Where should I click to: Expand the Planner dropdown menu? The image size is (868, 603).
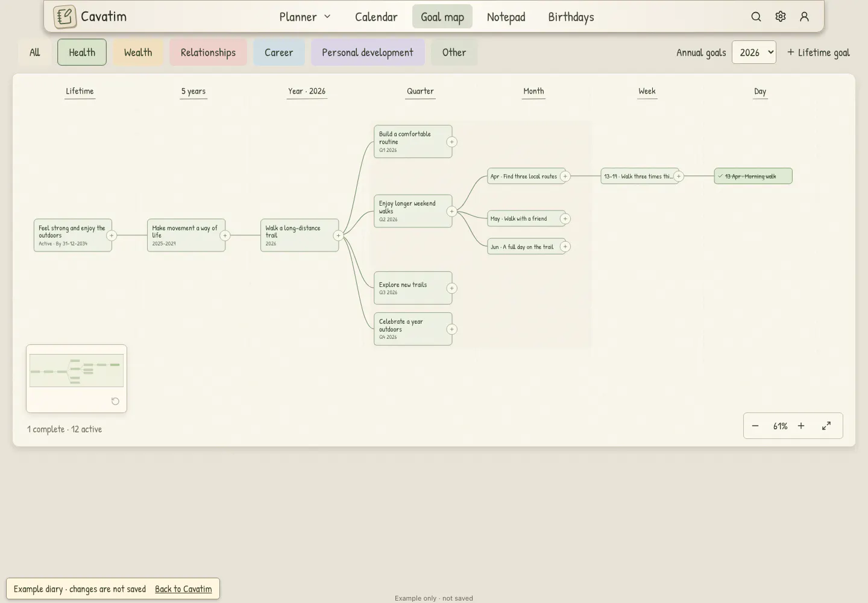coord(305,17)
